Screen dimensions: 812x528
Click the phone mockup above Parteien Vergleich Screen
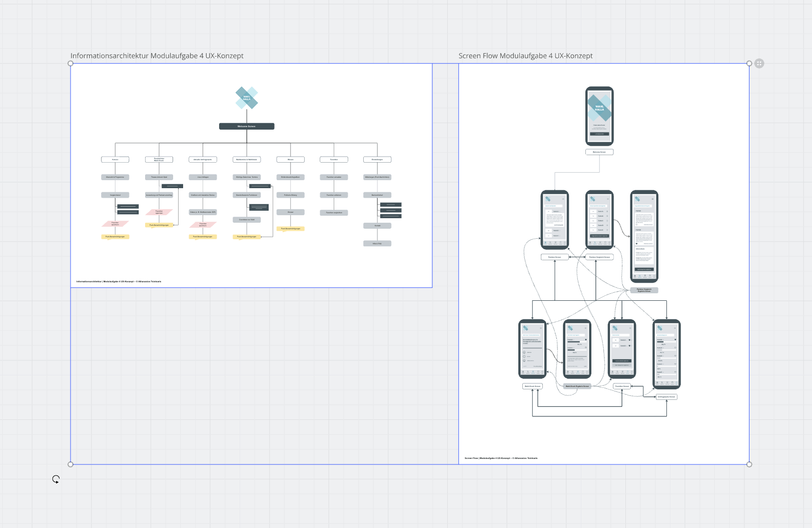click(599, 220)
